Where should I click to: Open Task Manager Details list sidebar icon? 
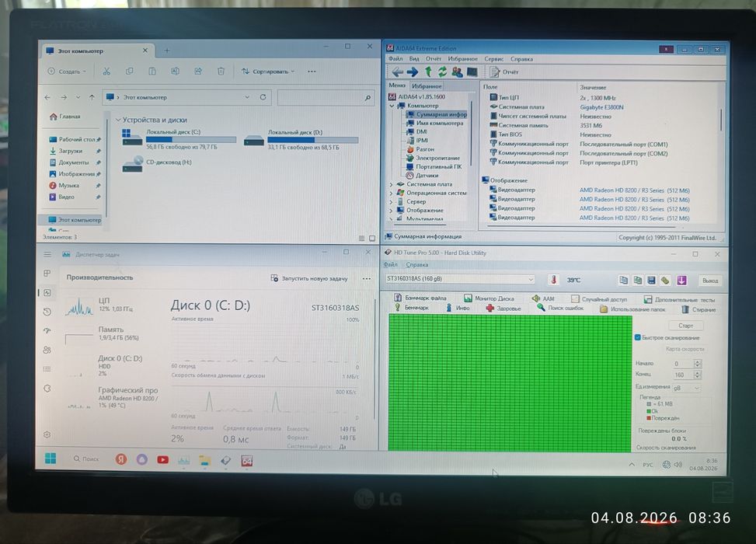click(47, 369)
